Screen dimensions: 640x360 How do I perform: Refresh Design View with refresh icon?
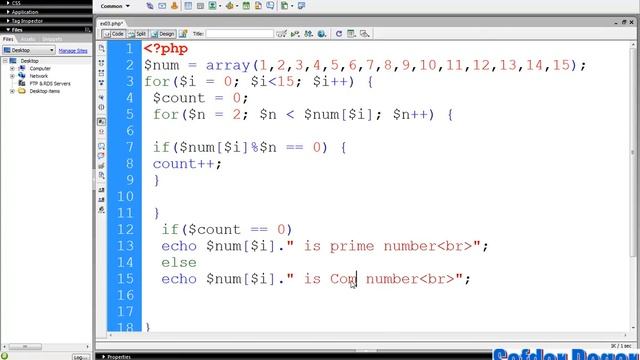(339, 34)
